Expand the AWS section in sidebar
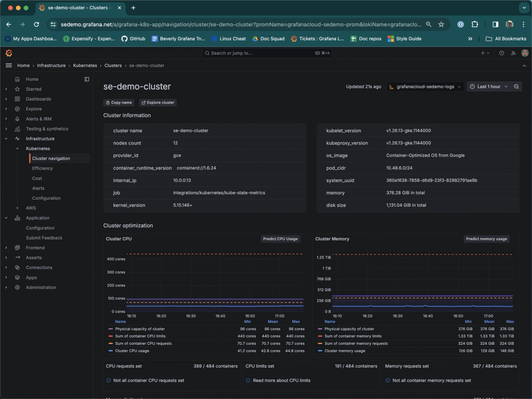The width and height of the screenshot is (532, 399). click(x=17, y=208)
